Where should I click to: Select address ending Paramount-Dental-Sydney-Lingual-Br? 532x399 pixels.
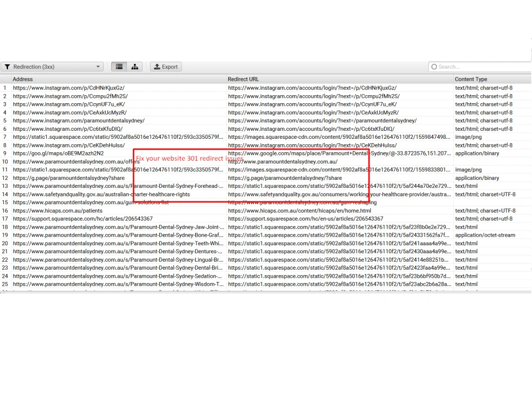pyautogui.click(x=119, y=260)
